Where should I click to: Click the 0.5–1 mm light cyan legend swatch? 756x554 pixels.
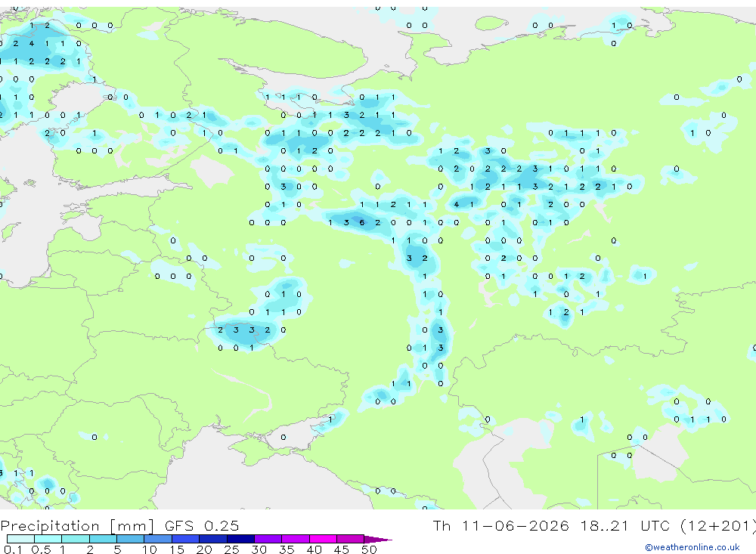pos(48,539)
